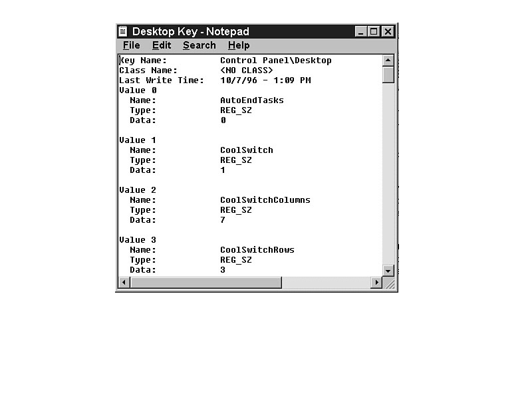532x399 pixels.
Task: Open the Help menu
Action: coord(239,45)
